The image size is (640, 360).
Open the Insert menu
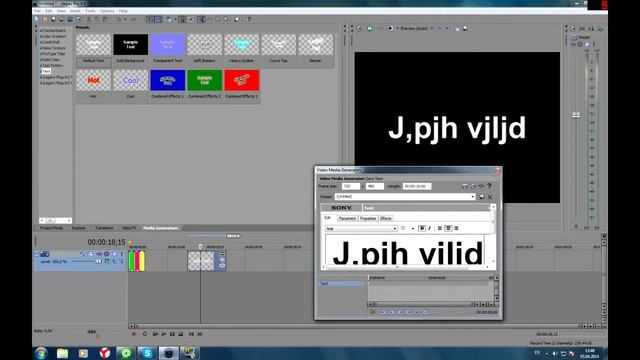(75, 11)
